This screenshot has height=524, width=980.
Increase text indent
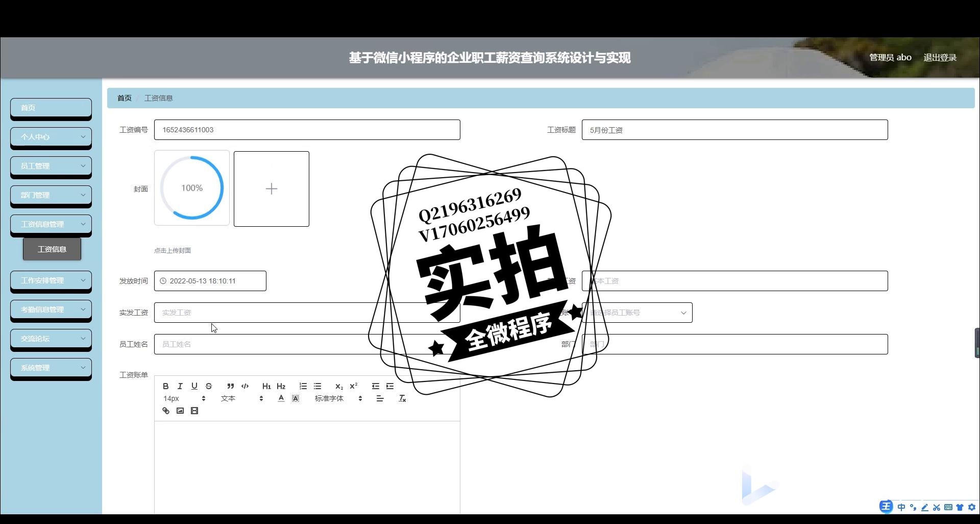pos(390,386)
